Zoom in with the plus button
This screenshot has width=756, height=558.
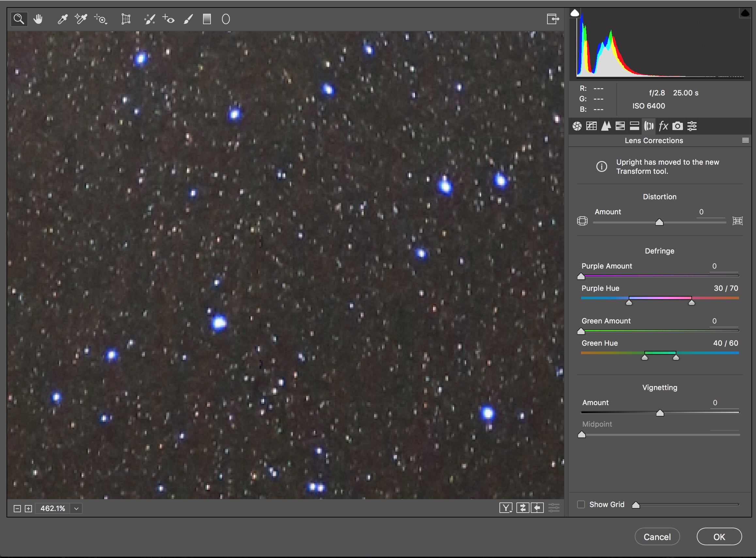click(x=28, y=509)
